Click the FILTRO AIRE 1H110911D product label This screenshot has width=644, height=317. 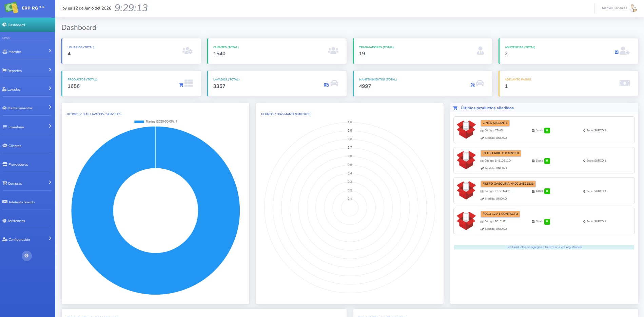coord(501,153)
